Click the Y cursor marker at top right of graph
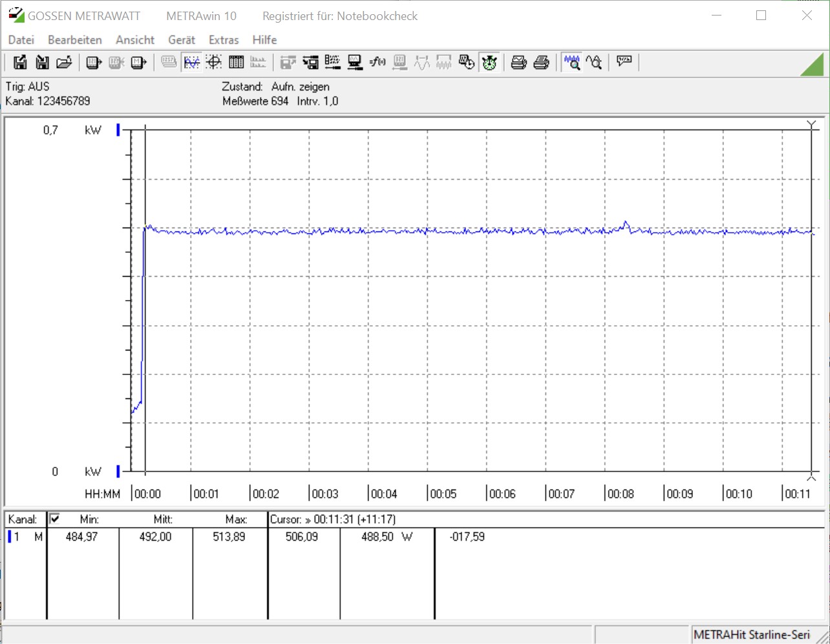 coord(811,124)
